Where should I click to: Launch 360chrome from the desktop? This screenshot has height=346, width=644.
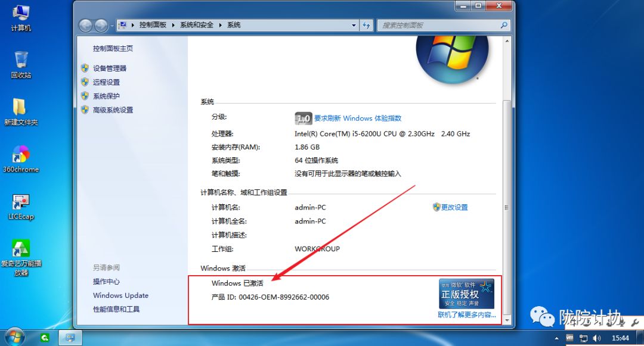pos(21,156)
